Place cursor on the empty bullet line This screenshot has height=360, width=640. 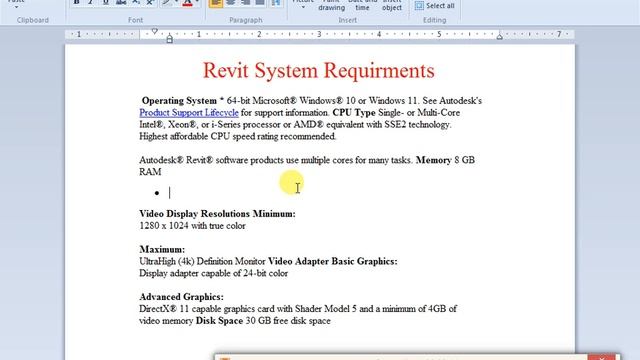point(170,193)
